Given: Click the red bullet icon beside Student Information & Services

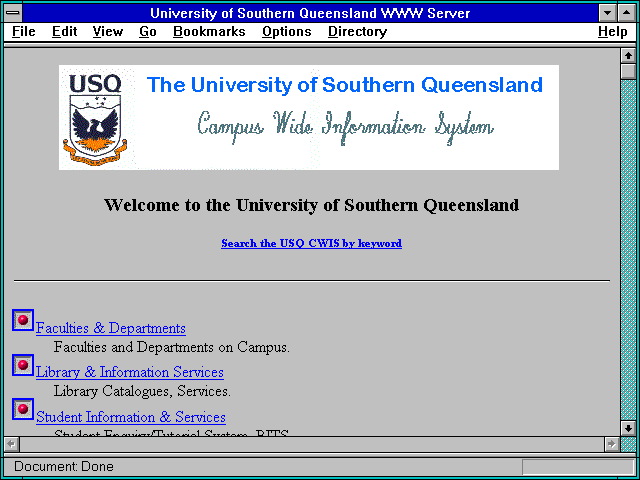Looking at the screenshot, I should [x=23, y=409].
